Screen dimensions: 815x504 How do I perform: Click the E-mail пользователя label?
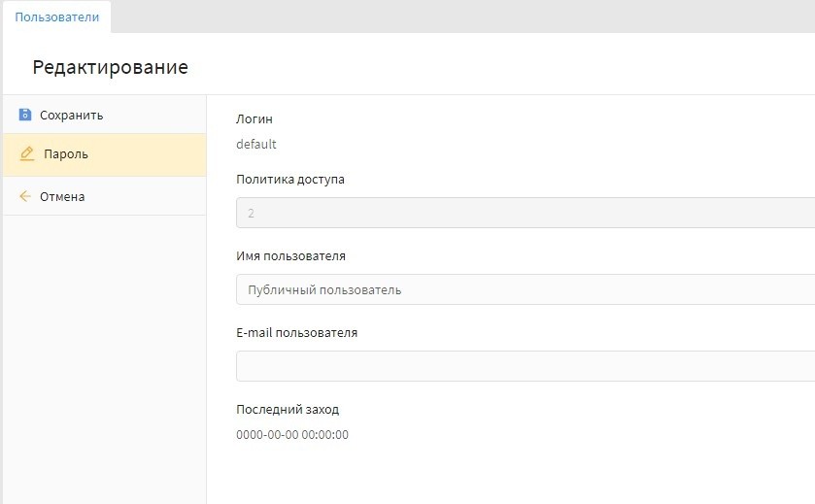297,333
